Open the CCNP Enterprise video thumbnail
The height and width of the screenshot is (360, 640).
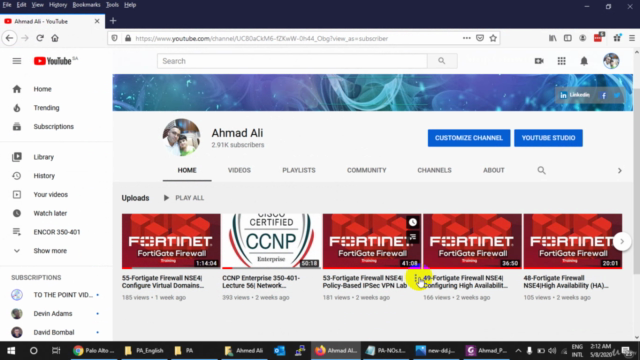coord(271,241)
